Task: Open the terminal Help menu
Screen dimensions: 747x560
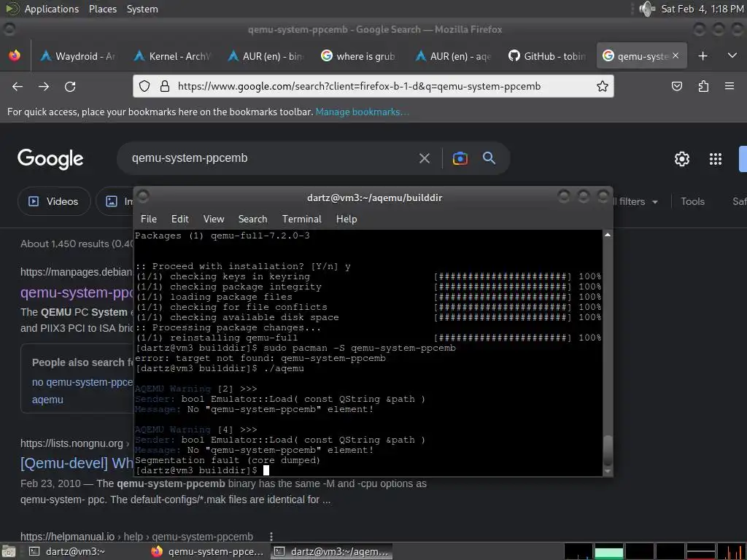Action: [x=347, y=219]
